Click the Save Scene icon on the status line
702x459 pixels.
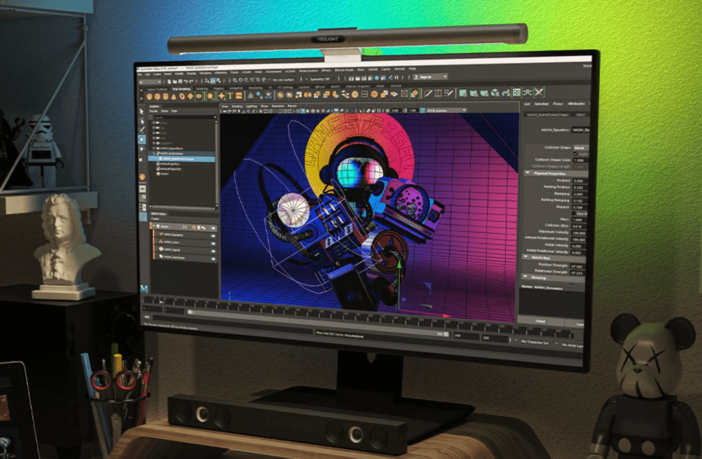[x=180, y=82]
